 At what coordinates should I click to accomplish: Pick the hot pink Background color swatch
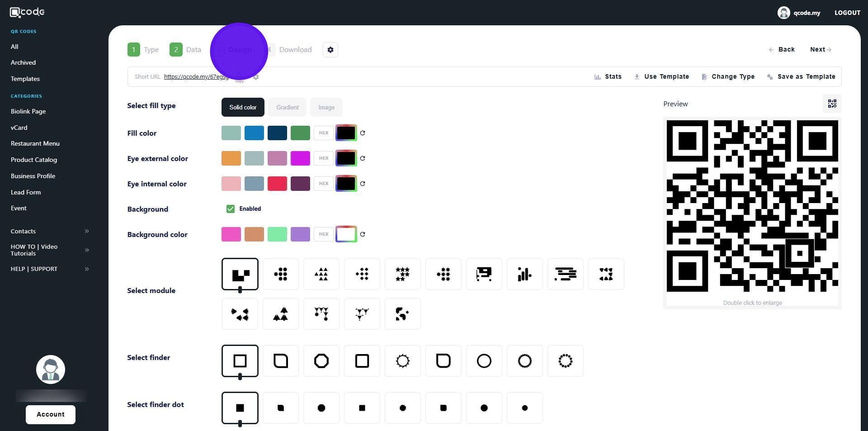tap(231, 234)
